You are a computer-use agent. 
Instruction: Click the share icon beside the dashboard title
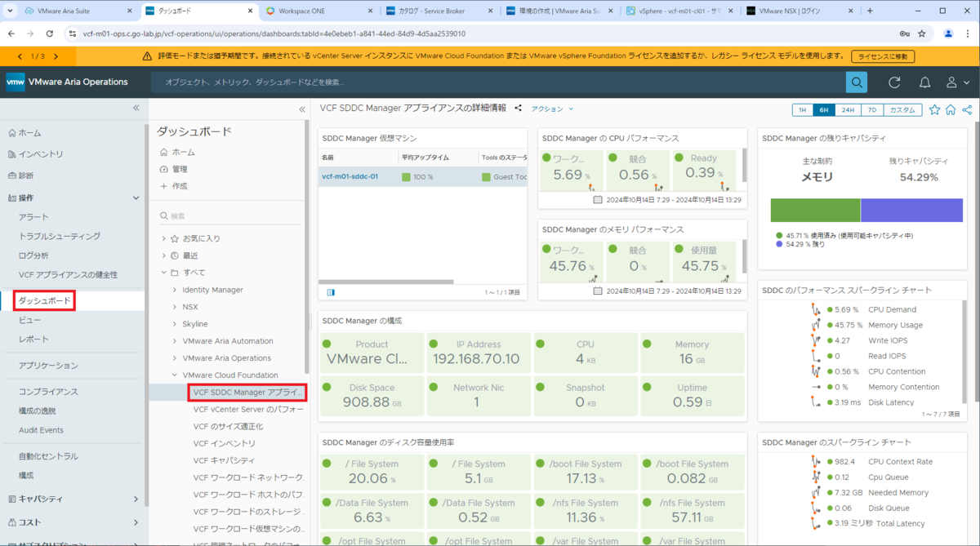[518, 108]
